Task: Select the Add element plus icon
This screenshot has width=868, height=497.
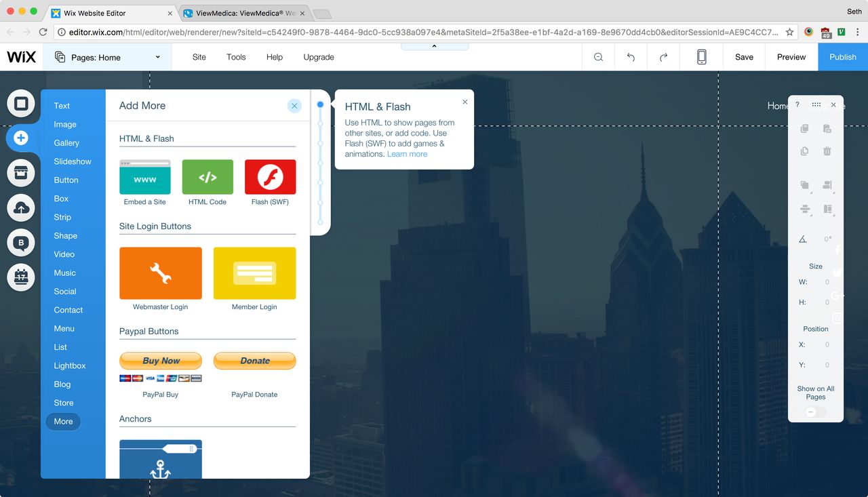Action: (20, 138)
